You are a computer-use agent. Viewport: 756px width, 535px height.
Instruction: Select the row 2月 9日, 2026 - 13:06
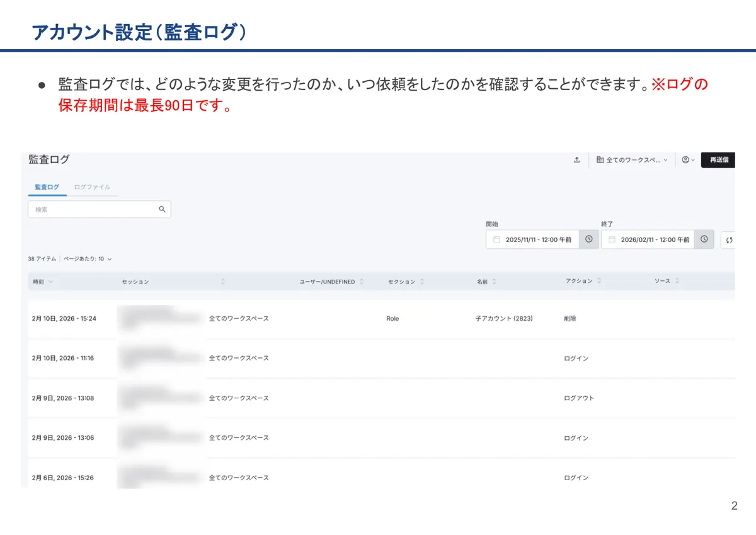click(381, 438)
